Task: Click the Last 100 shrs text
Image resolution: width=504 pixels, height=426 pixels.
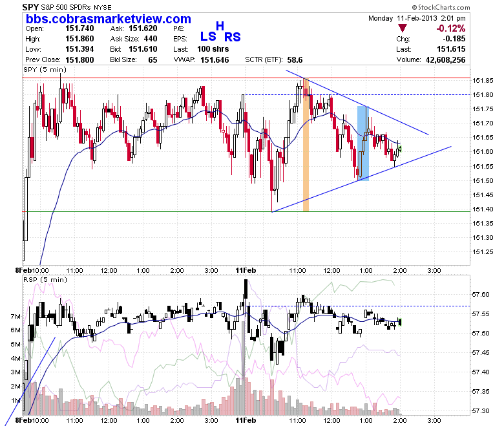Action: click(213, 49)
